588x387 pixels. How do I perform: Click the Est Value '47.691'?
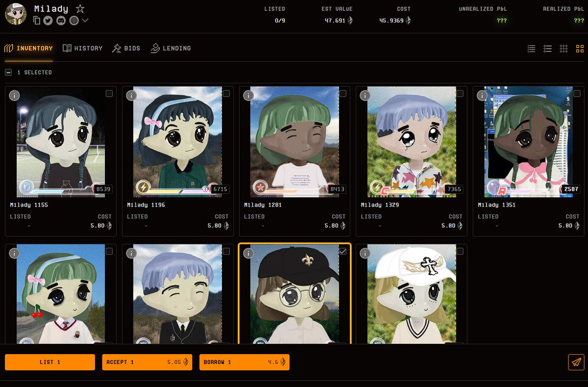[x=335, y=21]
